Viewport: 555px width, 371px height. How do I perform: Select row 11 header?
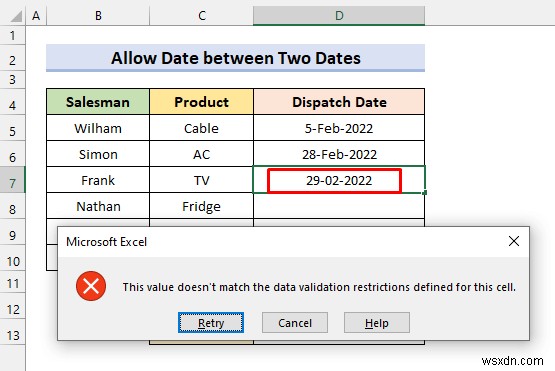(x=12, y=282)
